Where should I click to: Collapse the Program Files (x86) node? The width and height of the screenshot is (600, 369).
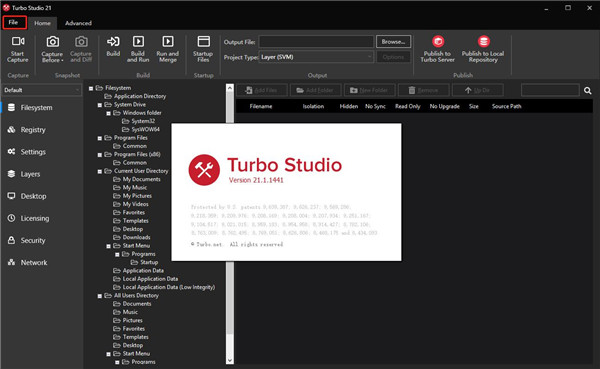pos(99,155)
